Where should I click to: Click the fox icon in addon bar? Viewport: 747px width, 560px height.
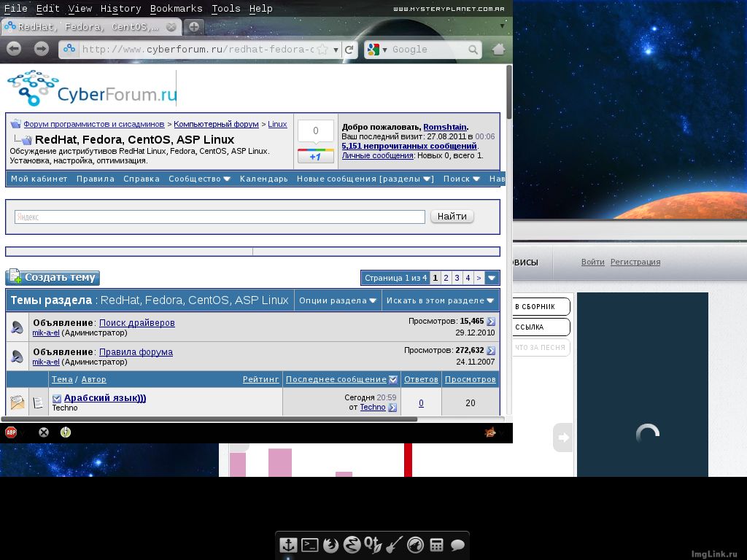pos(489,432)
